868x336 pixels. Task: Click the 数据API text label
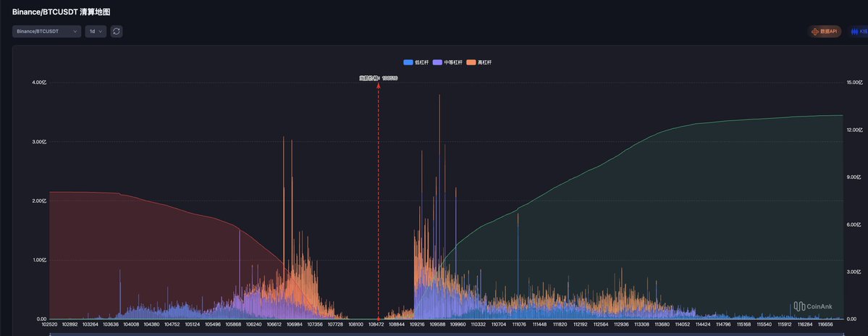click(828, 31)
